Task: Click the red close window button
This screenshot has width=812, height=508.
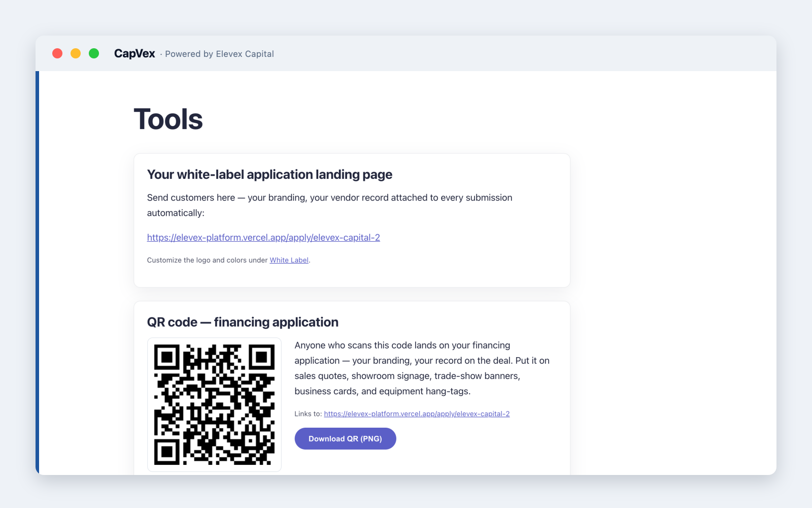Action: tap(57, 53)
